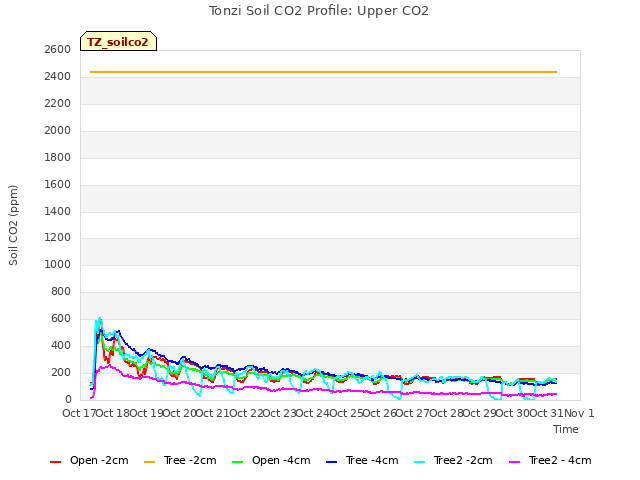The image size is (640, 480).
Task: Click the 200 y-axis tick label
Action: click(x=61, y=372)
